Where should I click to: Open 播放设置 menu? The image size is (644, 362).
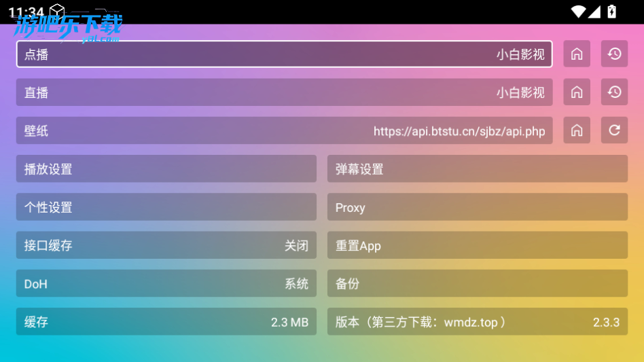tap(166, 169)
